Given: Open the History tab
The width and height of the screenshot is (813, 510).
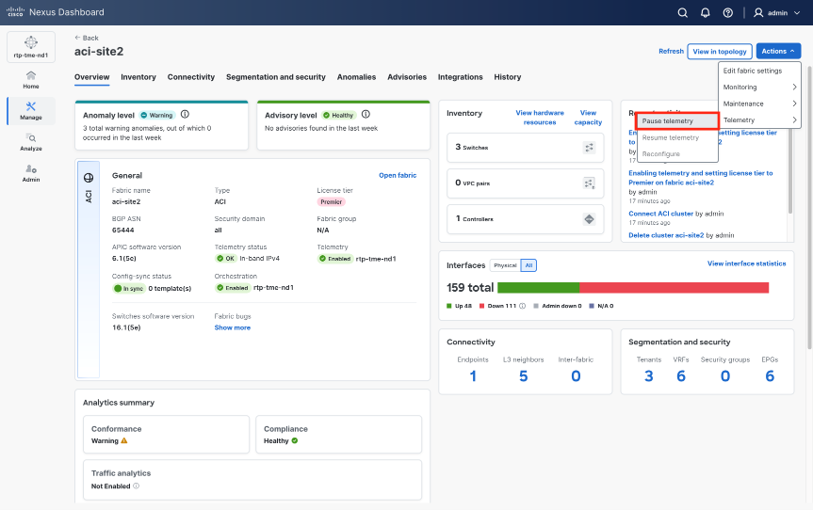Looking at the screenshot, I should point(507,77).
